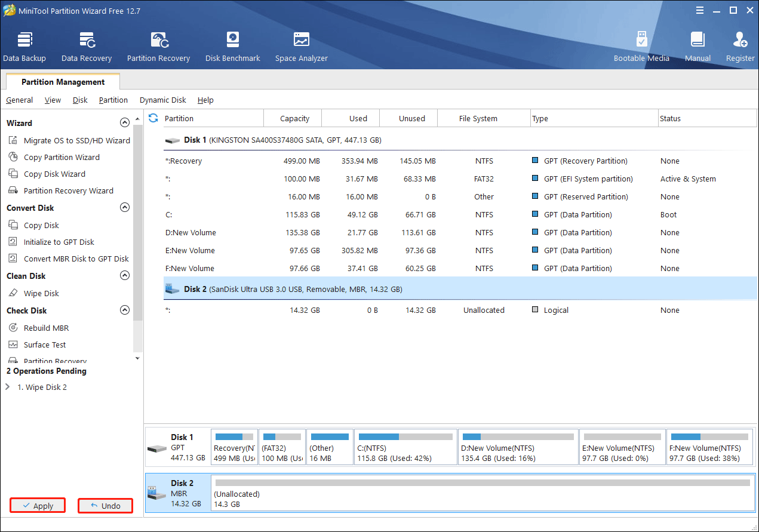Image resolution: width=759 pixels, height=532 pixels.
Task: Open Partition Recovery in the toolbar
Action: point(158,47)
